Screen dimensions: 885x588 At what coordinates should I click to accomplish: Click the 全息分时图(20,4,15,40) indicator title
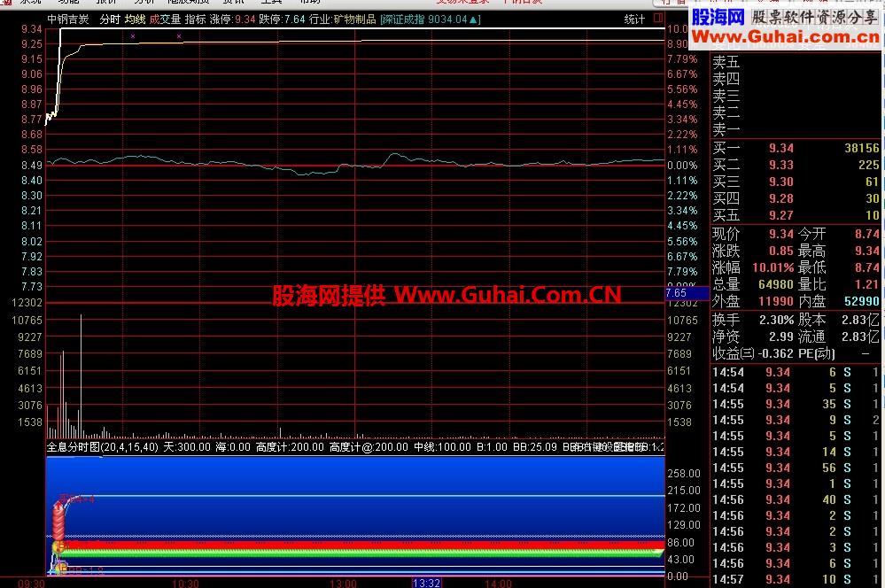point(102,447)
